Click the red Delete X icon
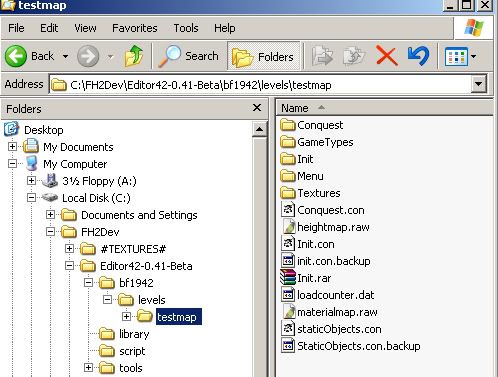 387,56
